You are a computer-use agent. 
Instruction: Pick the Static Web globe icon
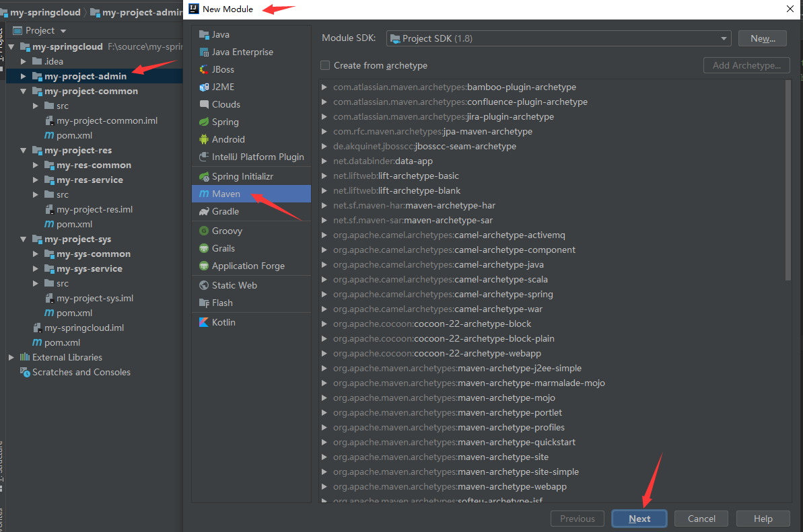click(204, 285)
